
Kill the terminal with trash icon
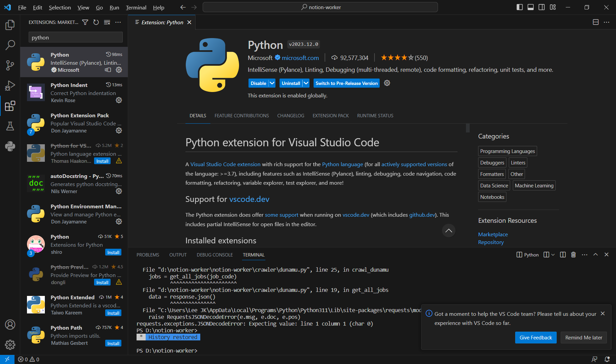[574, 255]
